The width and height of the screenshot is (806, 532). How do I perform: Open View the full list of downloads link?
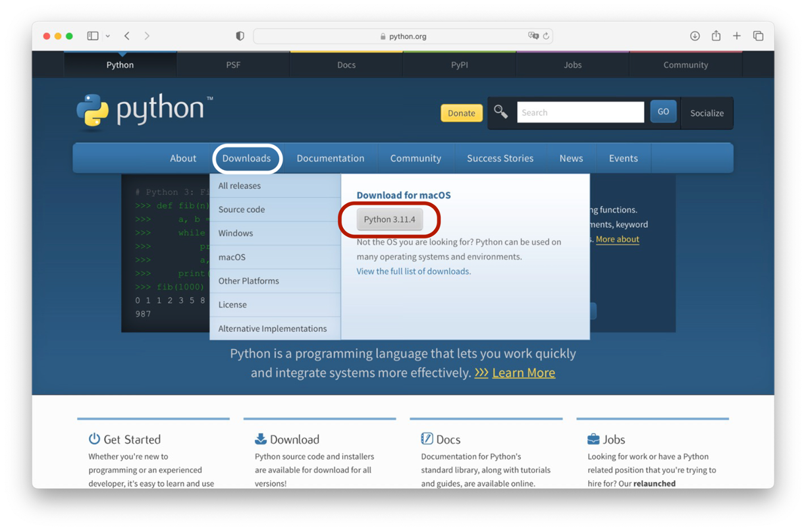point(414,271)
